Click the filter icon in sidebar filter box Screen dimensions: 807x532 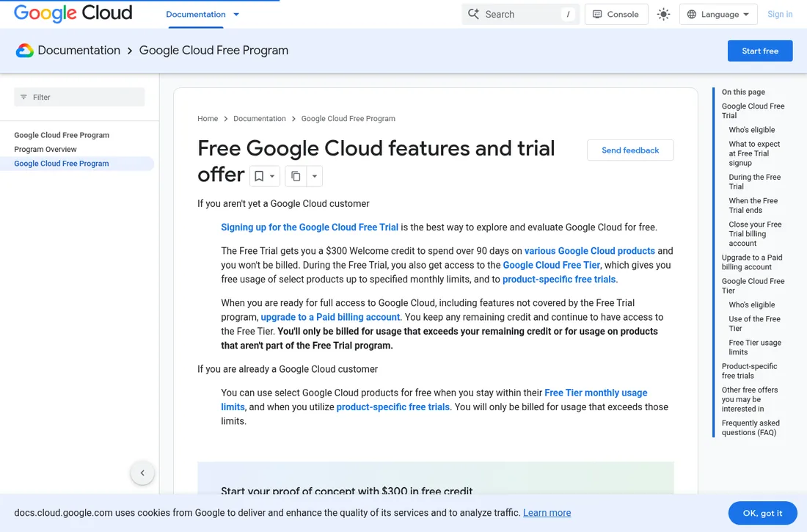click(x=23, y=97)
